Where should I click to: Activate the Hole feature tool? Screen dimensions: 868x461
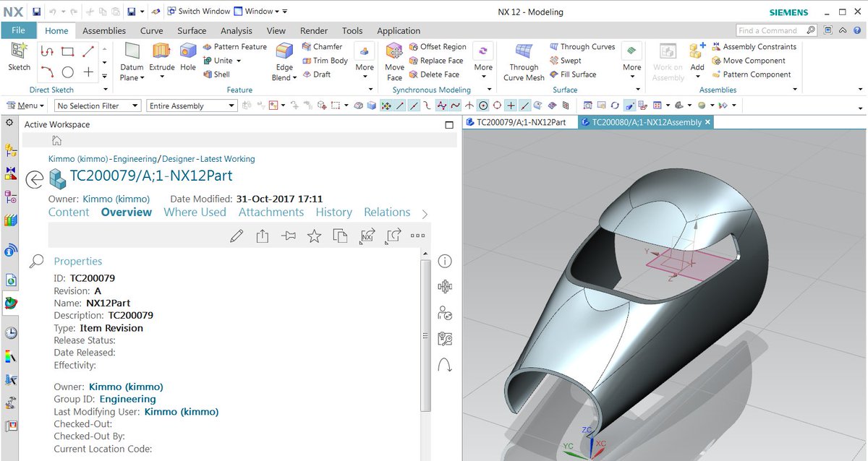tap(188, 57)
